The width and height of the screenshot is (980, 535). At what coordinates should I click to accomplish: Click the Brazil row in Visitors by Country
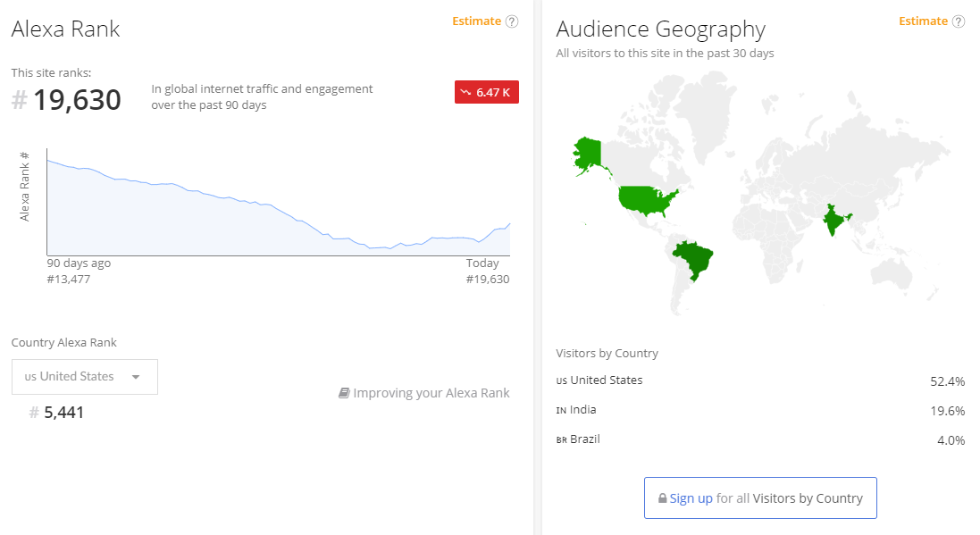760,439
